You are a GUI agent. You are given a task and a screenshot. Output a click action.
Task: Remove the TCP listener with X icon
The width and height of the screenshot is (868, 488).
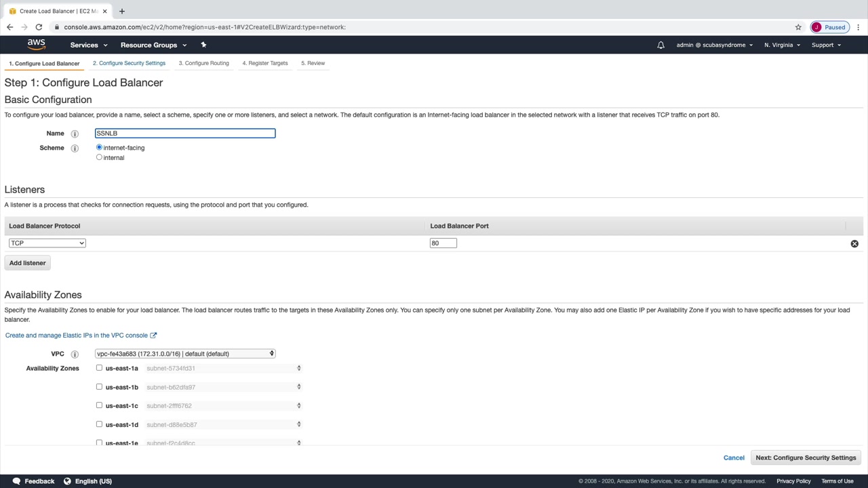click(854, 243)
